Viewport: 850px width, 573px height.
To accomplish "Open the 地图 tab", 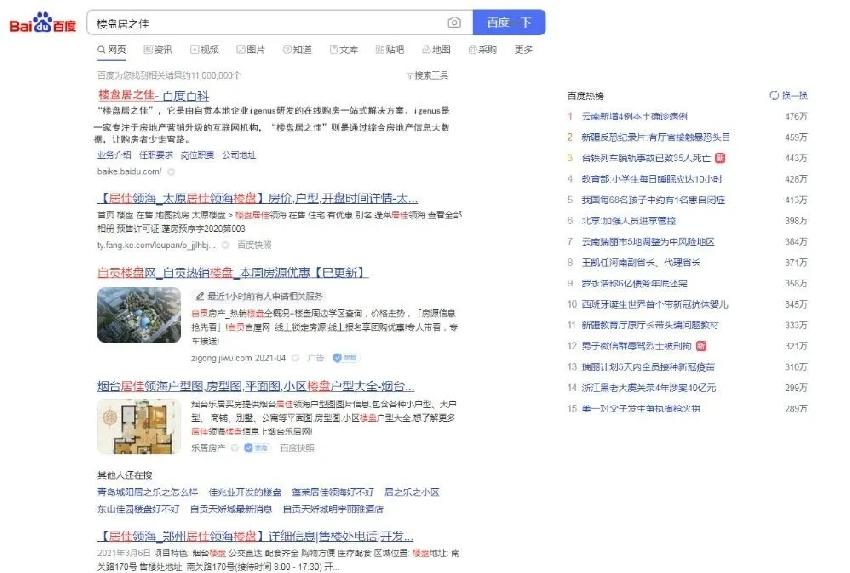I will [435, 49].
